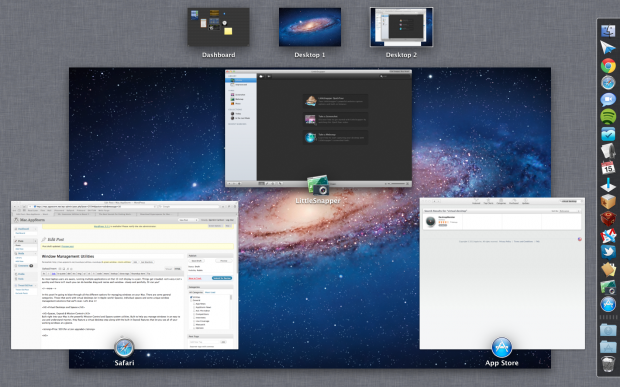Expand the Media section arrow in WordPress sidebar
Image resolution: width=620 pixels, height=387 pixels.
pyautogui.click(x=35, y=253)
